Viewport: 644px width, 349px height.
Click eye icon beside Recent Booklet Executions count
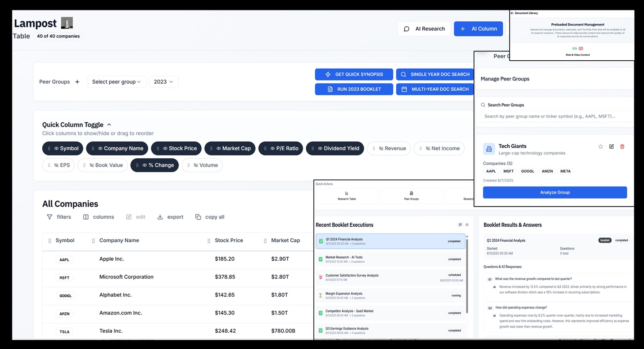[x=467, y=225]
